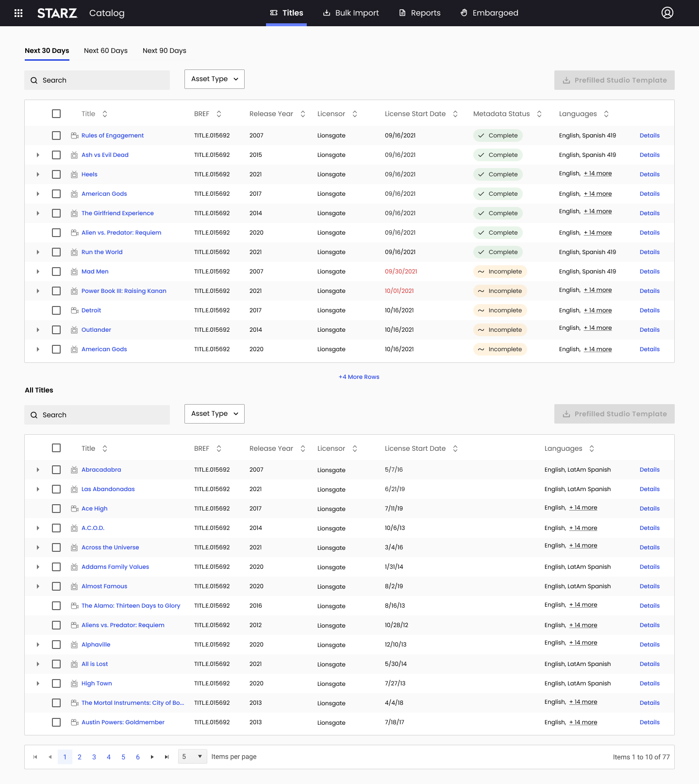Go to last page of pagination
This screenshot has height=784, width=699.
tap(167, 757)
